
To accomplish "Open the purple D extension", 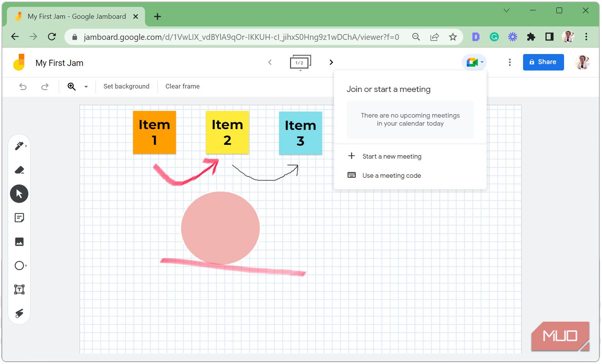I will (x=476, y=37).
